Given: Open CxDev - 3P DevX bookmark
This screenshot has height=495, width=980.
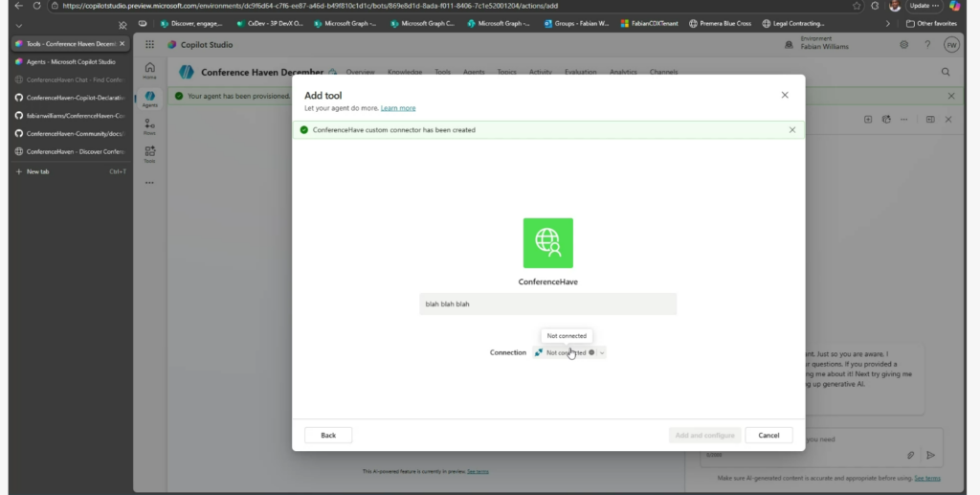Looking at the screenshot, I should point(270,24).
